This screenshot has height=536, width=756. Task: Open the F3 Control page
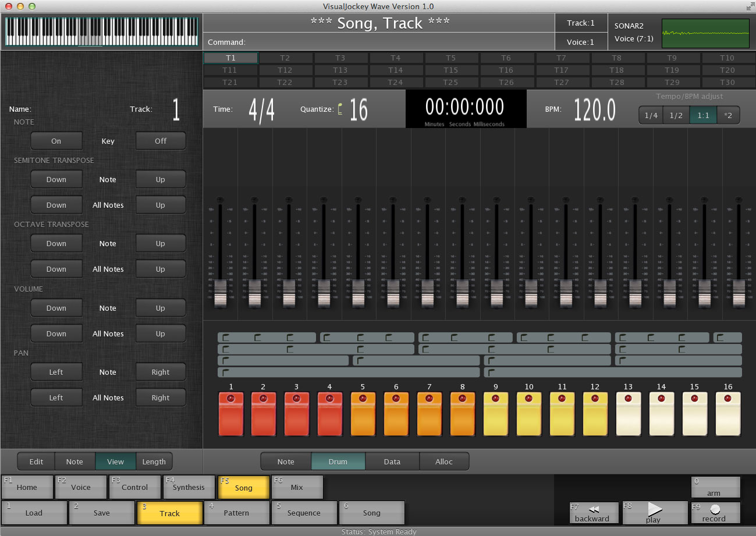(x=134, y=487)
